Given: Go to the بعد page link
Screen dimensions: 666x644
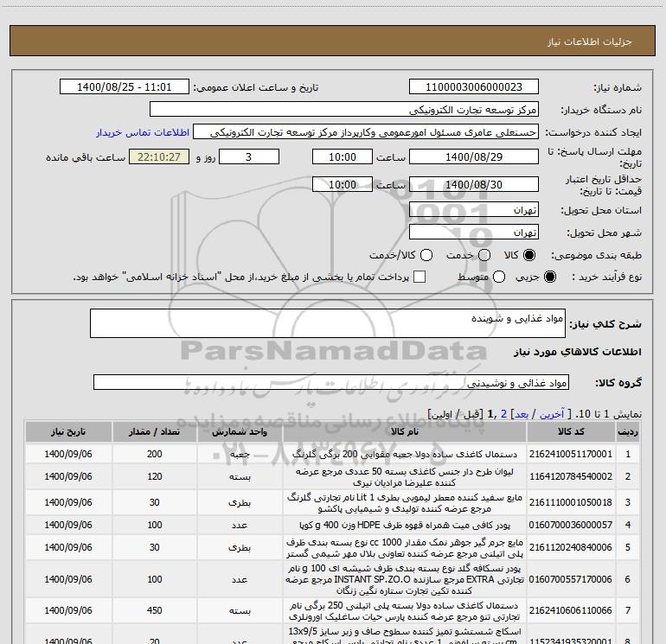Looking at the screenshot, I should pyautogui.click(x=522, y=414).
